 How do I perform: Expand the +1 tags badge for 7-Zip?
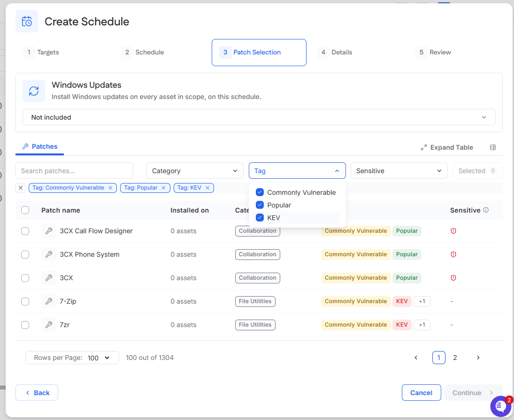[x=422, y=301]
